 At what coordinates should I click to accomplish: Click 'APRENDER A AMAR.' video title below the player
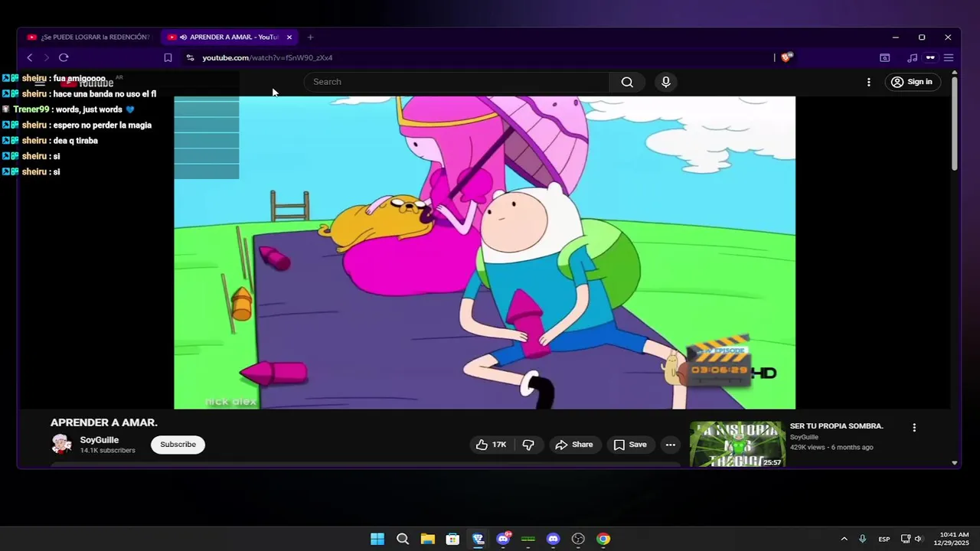pyautogui.click(x=104, y=422)
